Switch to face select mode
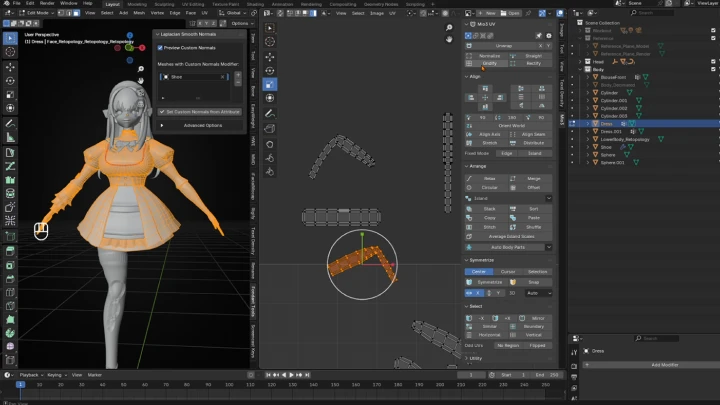 76,13
